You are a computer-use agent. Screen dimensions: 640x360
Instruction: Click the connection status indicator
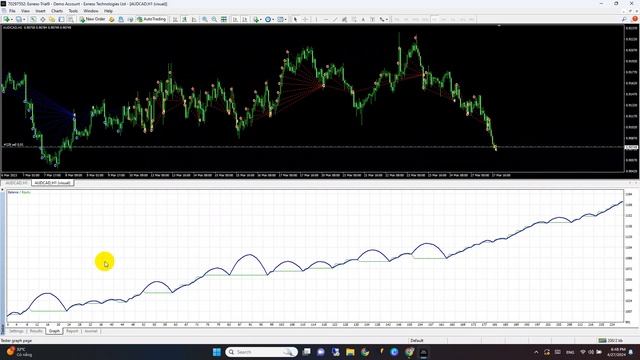tap(610, 340)
